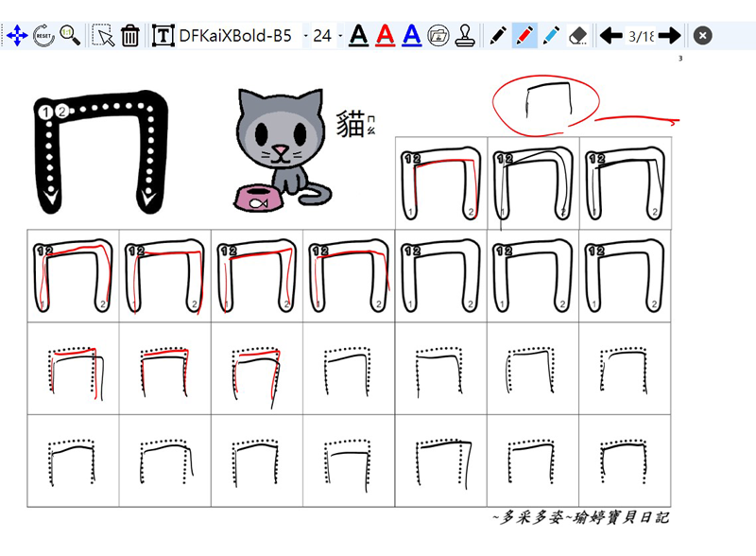Select the move/pan arrows tool
Screen dimensions: 756x556
click(x=16, y=36)
